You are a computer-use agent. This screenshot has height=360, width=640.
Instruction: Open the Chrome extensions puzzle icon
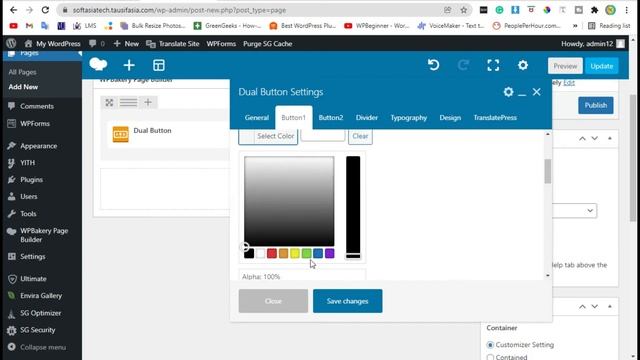coord(594,10)
